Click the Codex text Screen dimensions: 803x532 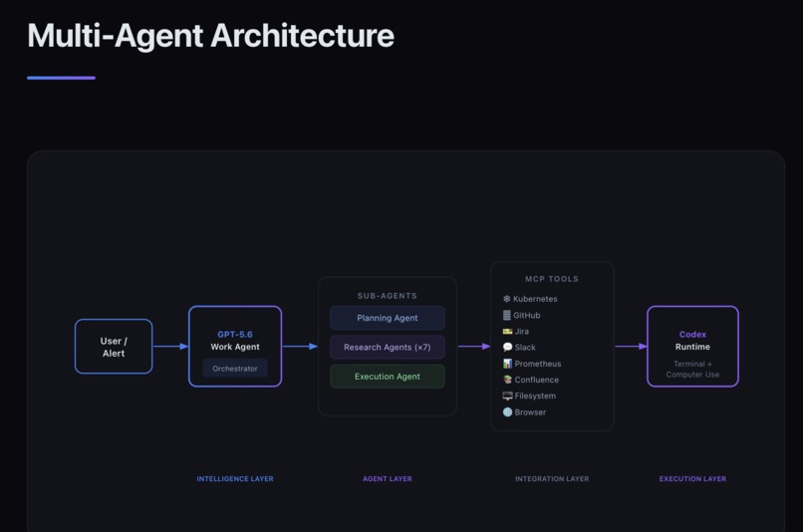[692, 335]
